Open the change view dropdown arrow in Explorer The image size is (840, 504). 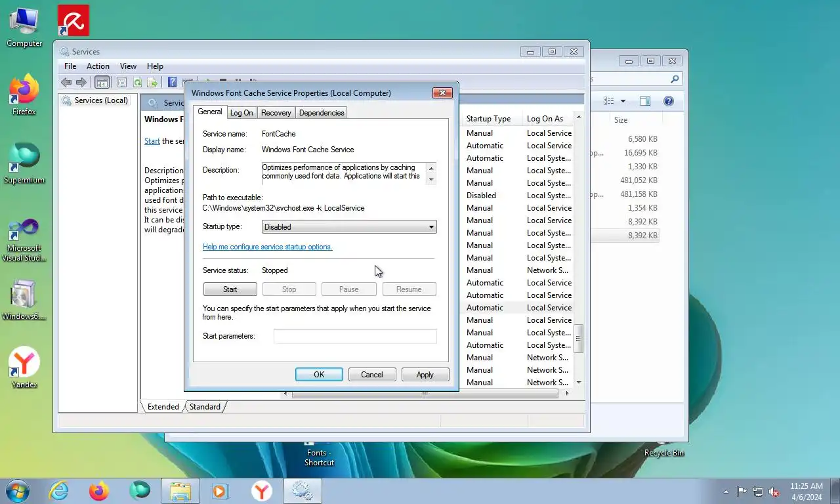click(x=623, y=101)
